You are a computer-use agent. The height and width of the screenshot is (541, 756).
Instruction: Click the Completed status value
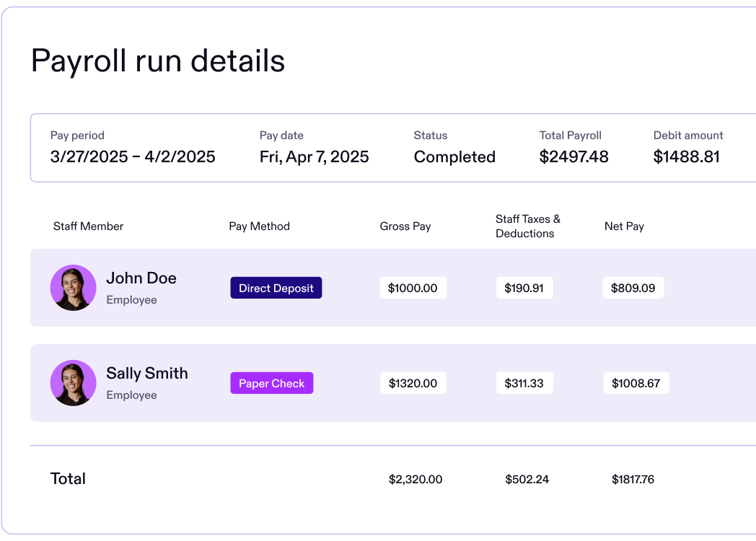[x=454, y=157]
